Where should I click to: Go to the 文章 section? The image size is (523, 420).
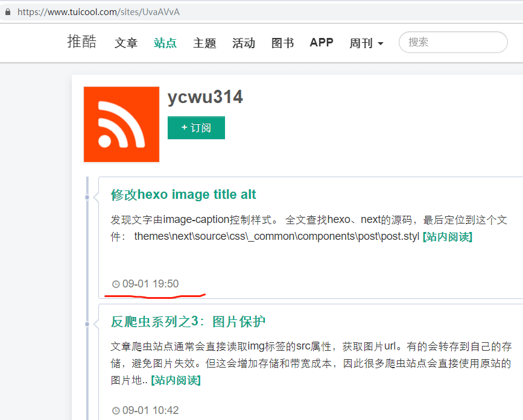(126, 43)
